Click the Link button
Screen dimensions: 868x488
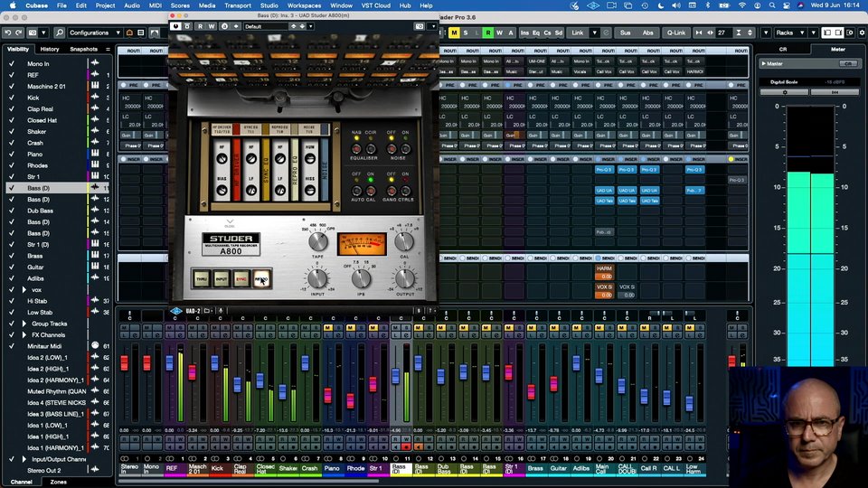tap(578, 33)
